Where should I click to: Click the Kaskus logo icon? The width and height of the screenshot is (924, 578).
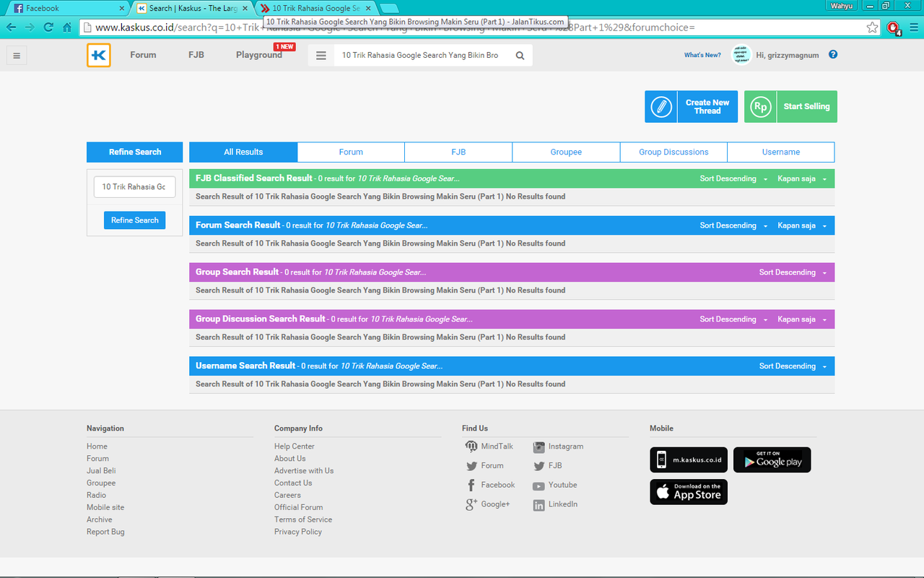(x=98, y=56)
